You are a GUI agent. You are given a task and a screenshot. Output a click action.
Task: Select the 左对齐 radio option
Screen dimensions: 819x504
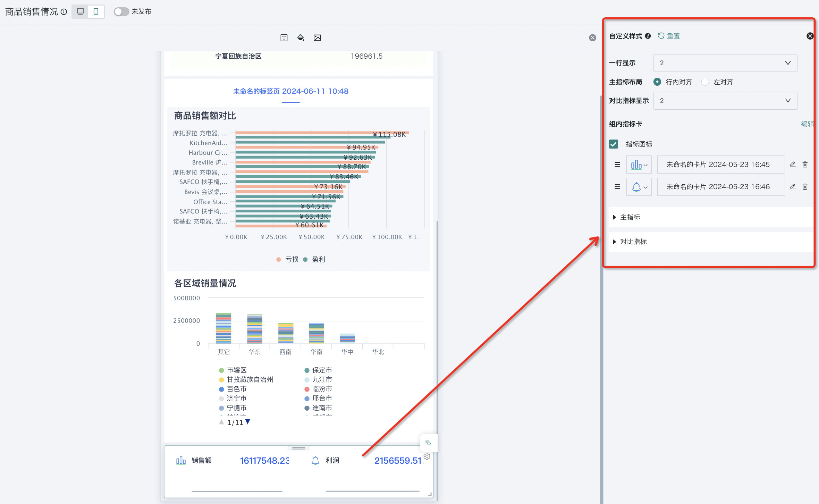click(x=705, y=82)
